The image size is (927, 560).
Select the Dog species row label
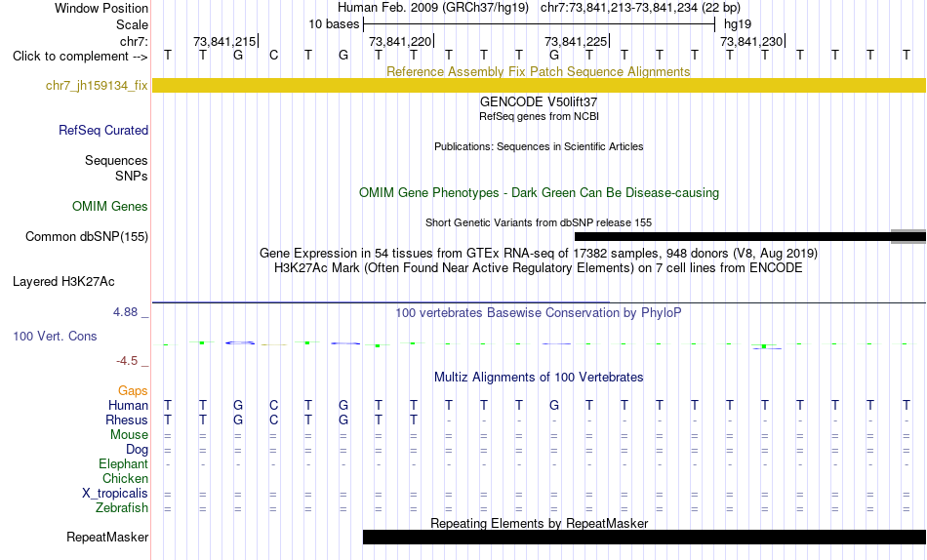[x=137, y=450]
